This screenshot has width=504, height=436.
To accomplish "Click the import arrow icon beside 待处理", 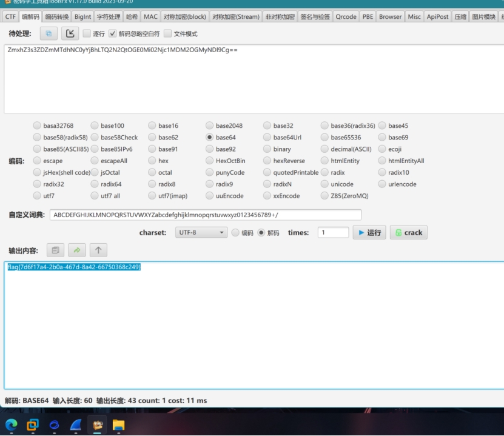I will (x=70, y=33).
